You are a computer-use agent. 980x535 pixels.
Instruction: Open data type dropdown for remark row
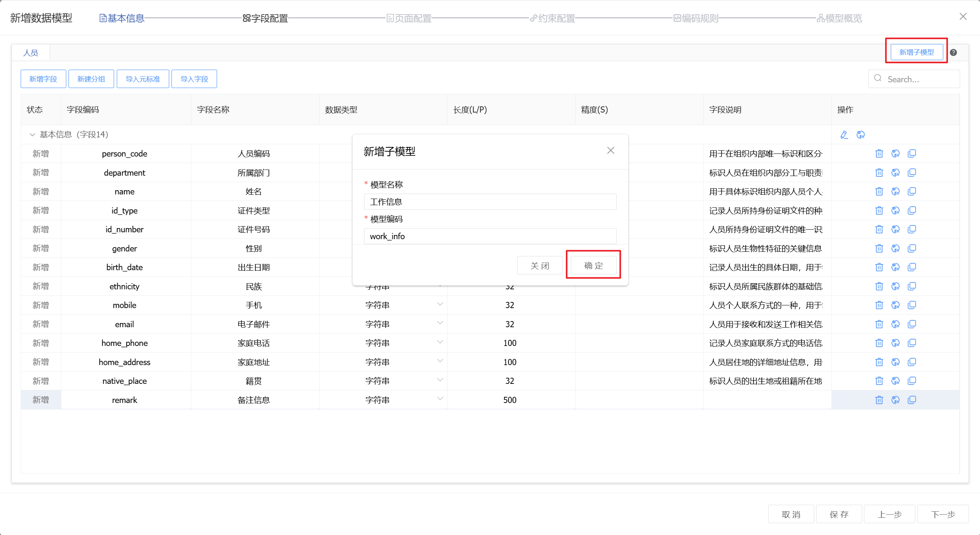[x=440, y=399]
